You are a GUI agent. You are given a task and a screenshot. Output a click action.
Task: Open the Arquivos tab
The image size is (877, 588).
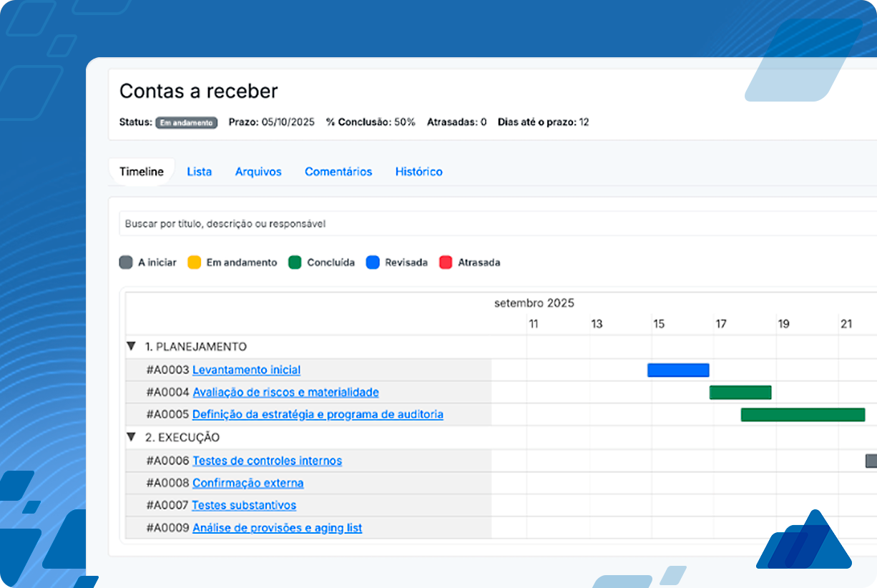(258, 172)
